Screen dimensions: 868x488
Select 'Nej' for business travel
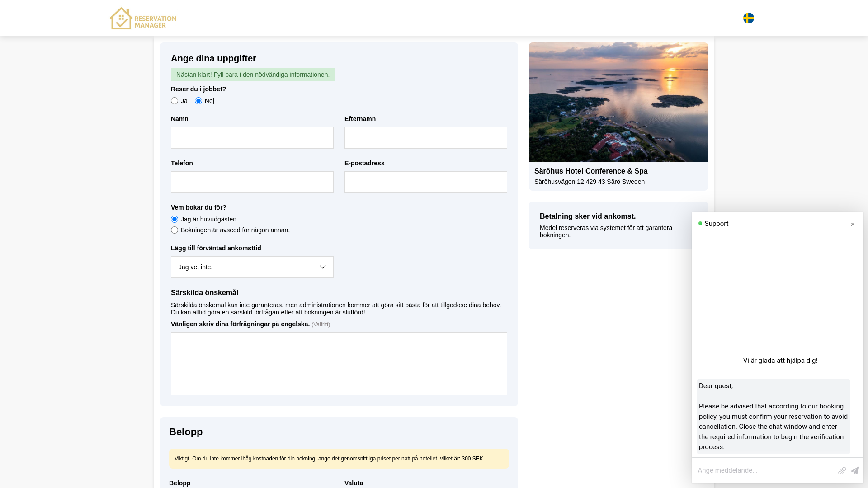pyautogui.click(x=198, y=101)
